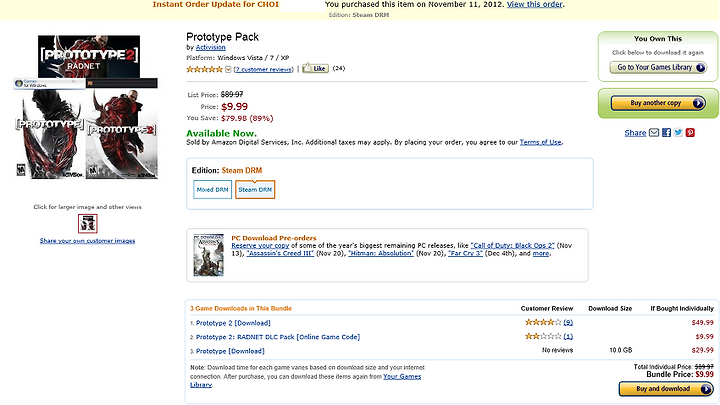
Task: Share this product on Facebook
Action: coord(666,133)
